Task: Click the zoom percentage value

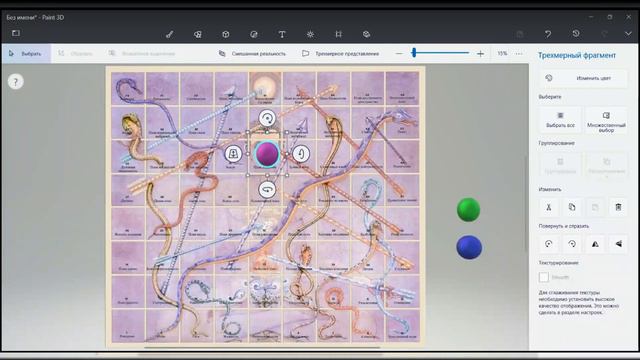Action: coord(502,53)
